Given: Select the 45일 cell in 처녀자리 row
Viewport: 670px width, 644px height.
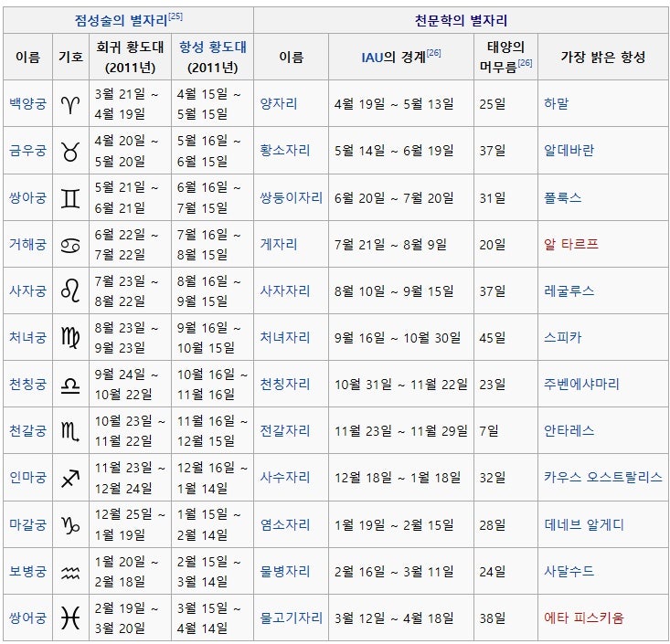Looking at the screenshot, I should [505, 338].
